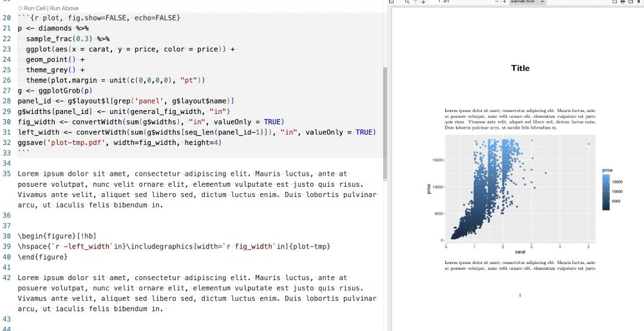The image size is (644, 331).
Task: Click the PDF print icon
Action: coord(623,2)
